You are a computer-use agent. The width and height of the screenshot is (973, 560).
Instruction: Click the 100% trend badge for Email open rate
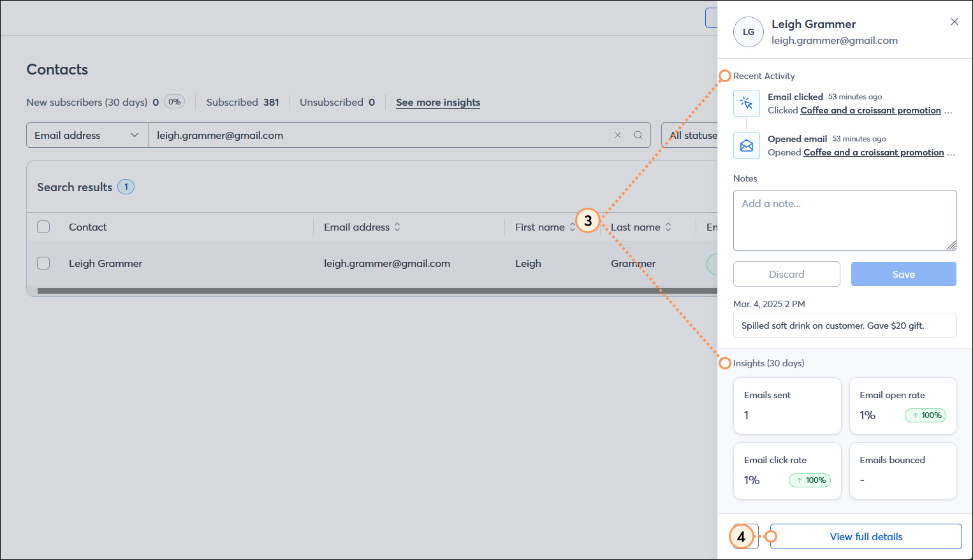tap(925, 415)
